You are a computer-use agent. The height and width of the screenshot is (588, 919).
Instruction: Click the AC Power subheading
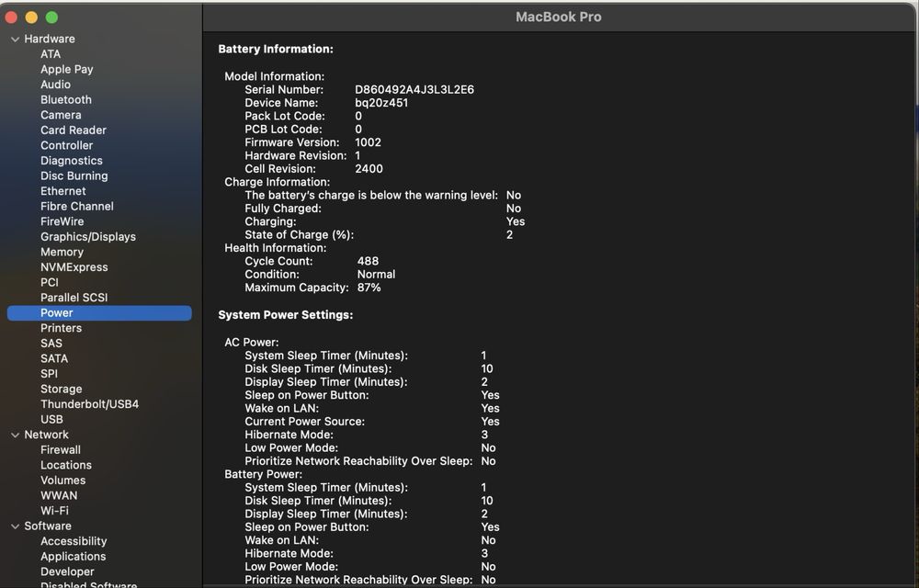[252, 342]
